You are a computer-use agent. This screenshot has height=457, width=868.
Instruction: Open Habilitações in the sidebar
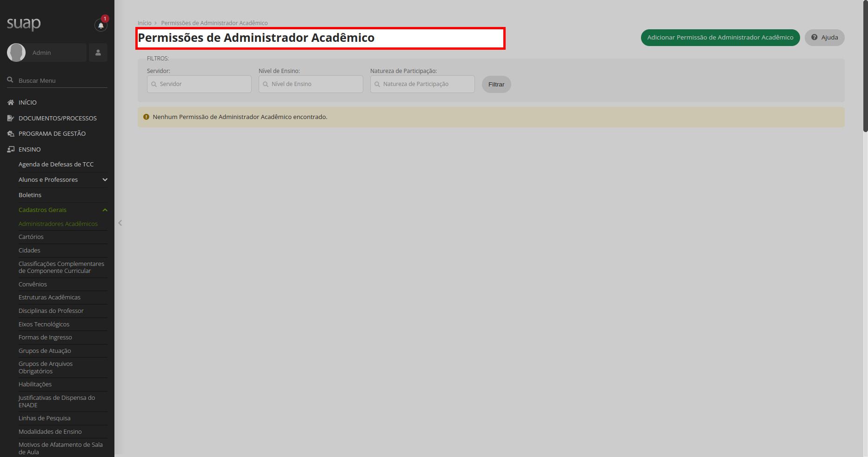tap(35, 384)
